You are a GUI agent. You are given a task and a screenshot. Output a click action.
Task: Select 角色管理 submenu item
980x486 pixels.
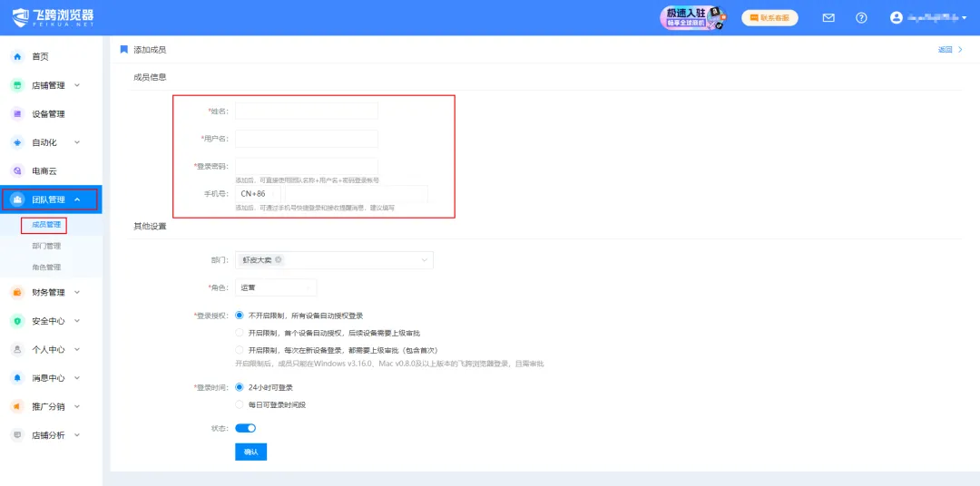click(45, 267)
